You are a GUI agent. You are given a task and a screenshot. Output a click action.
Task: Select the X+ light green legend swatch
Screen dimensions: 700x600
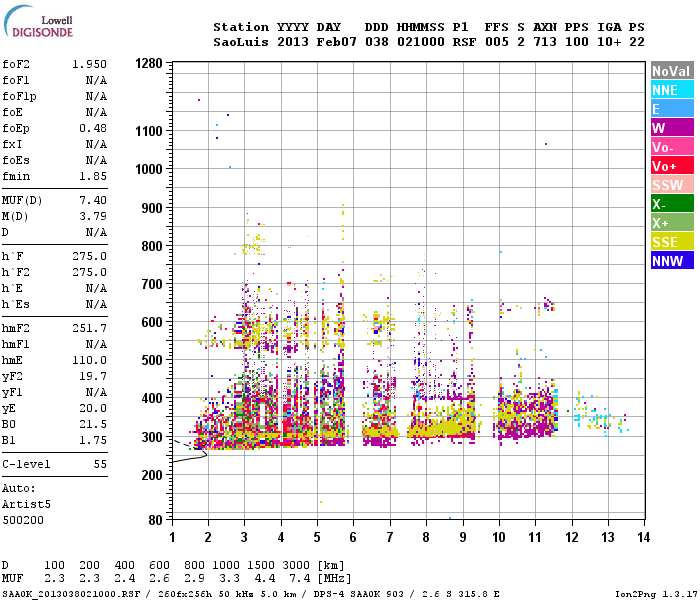click(672, 223)
